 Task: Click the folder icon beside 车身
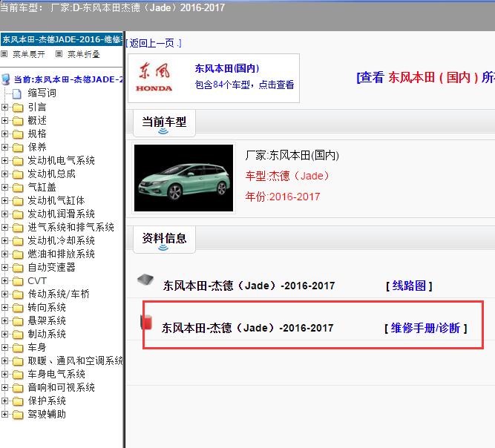tap(18, 348)
